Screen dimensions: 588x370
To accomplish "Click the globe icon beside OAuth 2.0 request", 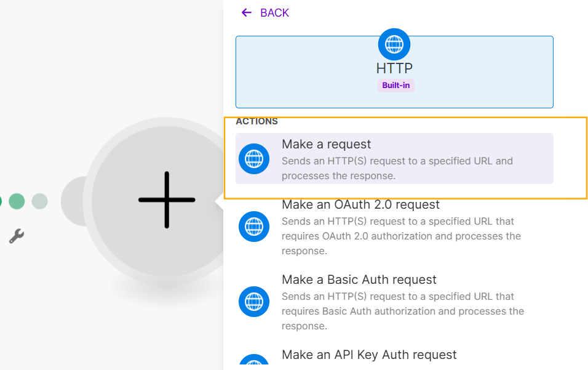I will 254,227.
